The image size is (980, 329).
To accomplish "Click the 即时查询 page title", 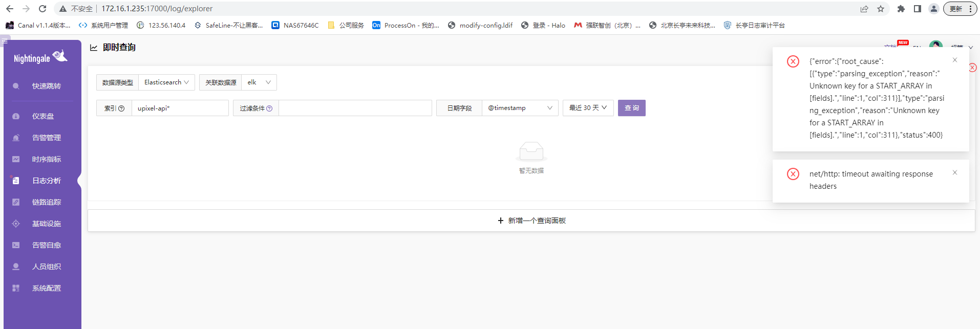I will point(119,48).
